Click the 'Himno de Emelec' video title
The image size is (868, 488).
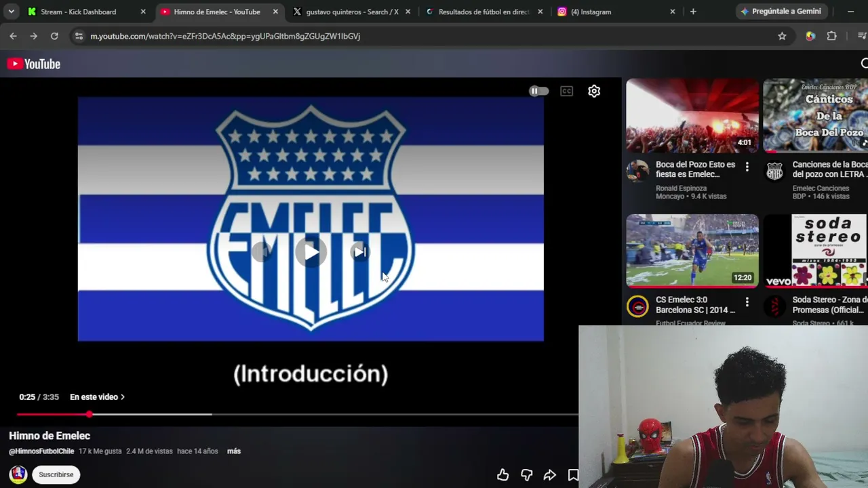[x=50, y=436]
